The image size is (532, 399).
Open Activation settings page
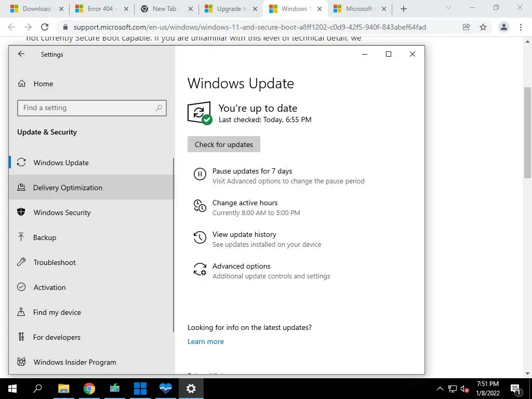coord(91,287)
